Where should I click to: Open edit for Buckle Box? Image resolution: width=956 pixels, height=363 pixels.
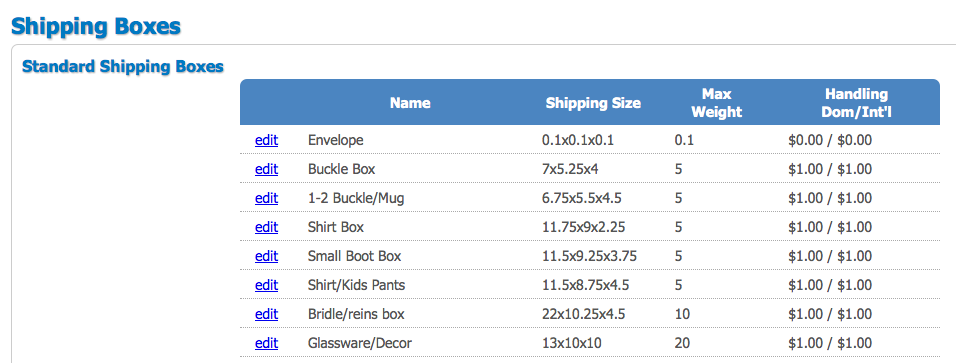point(266,169)
